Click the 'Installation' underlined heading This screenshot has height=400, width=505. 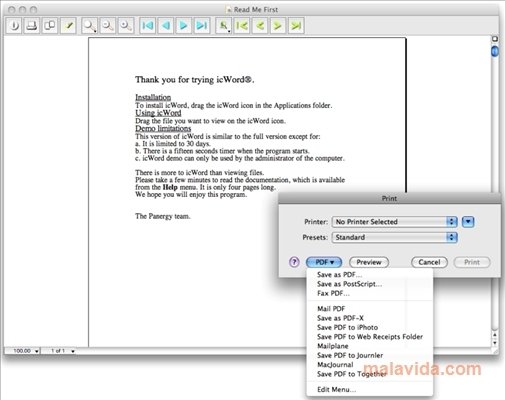(x=153, y=97)
